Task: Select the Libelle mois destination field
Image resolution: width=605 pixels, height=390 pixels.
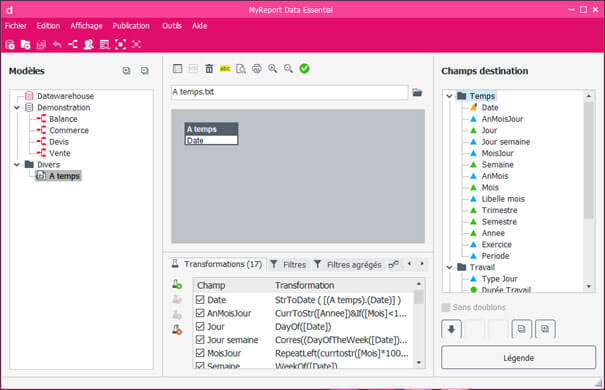Action: click(x=503, y=199)
